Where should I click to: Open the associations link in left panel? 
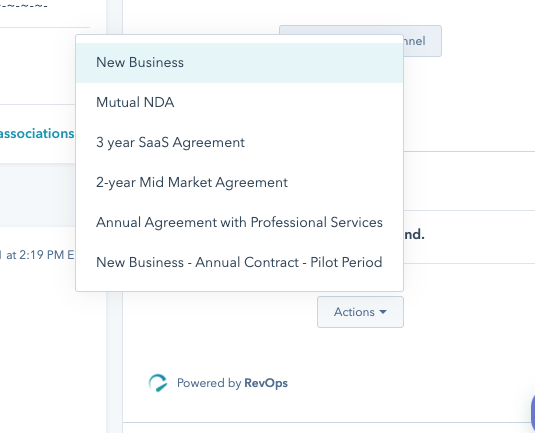[x=37, y=133]
